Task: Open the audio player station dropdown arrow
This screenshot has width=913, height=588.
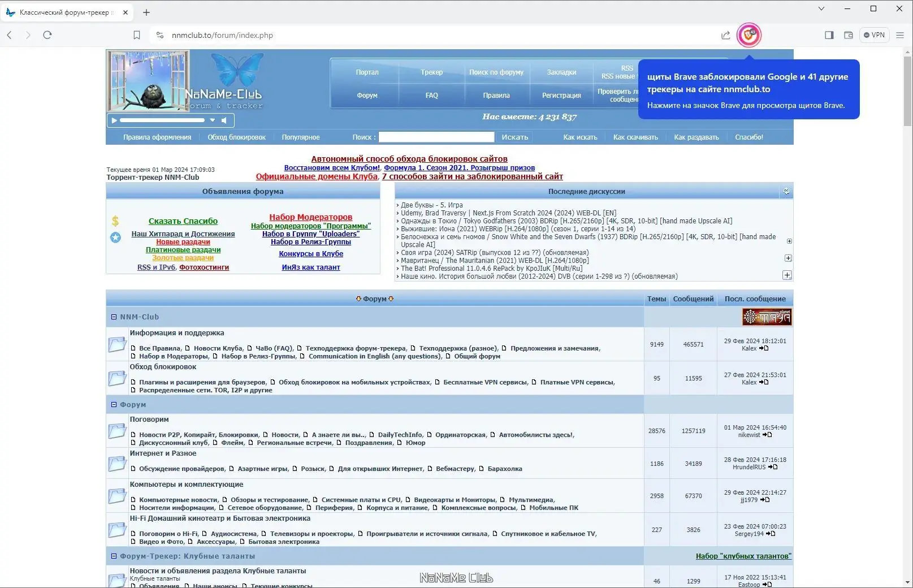Action: pyautogui.click(x=213, y=120)
